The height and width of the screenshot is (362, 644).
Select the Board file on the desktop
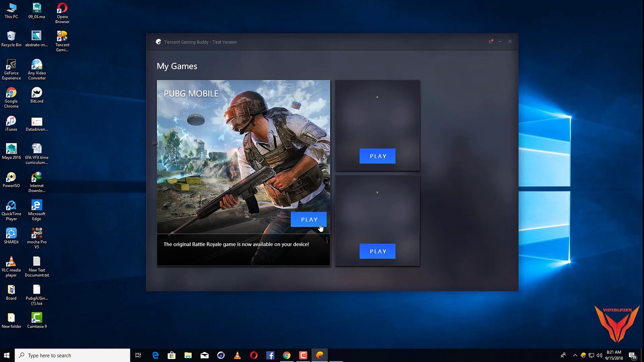pyautogui.click(x=11, y=292)
